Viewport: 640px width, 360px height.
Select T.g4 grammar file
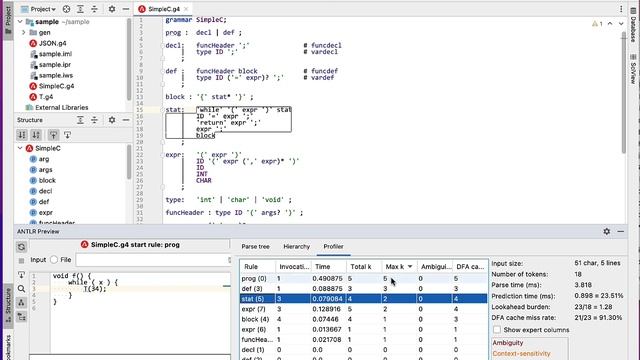coord(41,97)
